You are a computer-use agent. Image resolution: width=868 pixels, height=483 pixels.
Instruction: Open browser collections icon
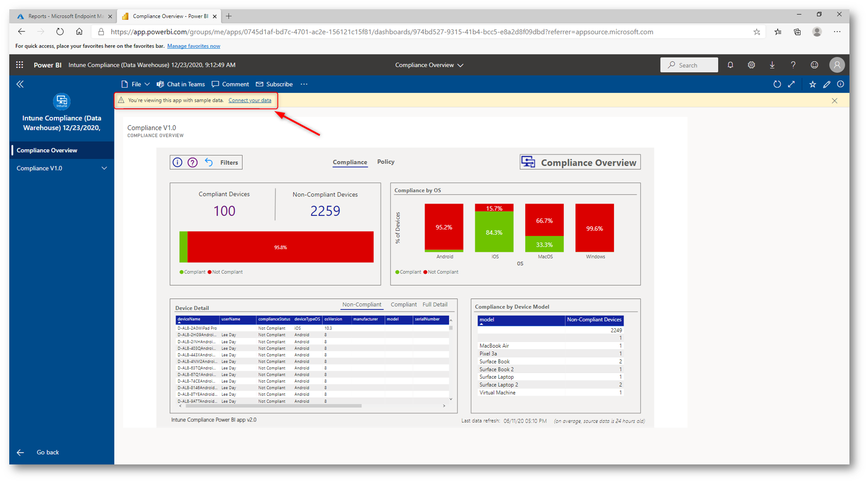(797, 32)
